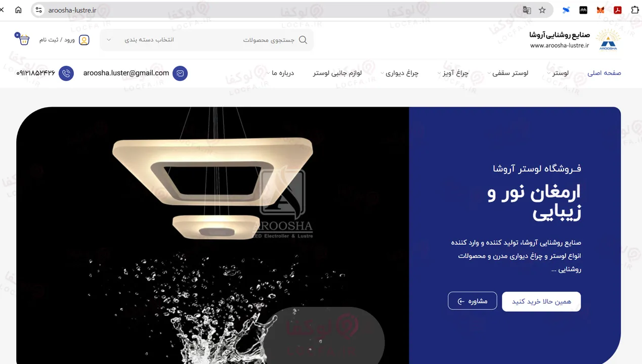Go to browser home page icon
Viewport: 642px width, 364px height.
coord(18,10)
